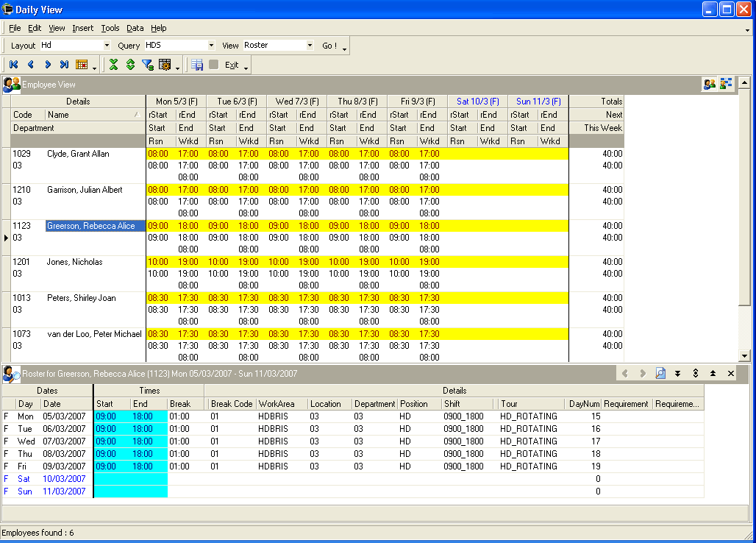Click the save grid icon
Image resolution: width=756 pixels, height=543 pixels.
tap(197, 65)
